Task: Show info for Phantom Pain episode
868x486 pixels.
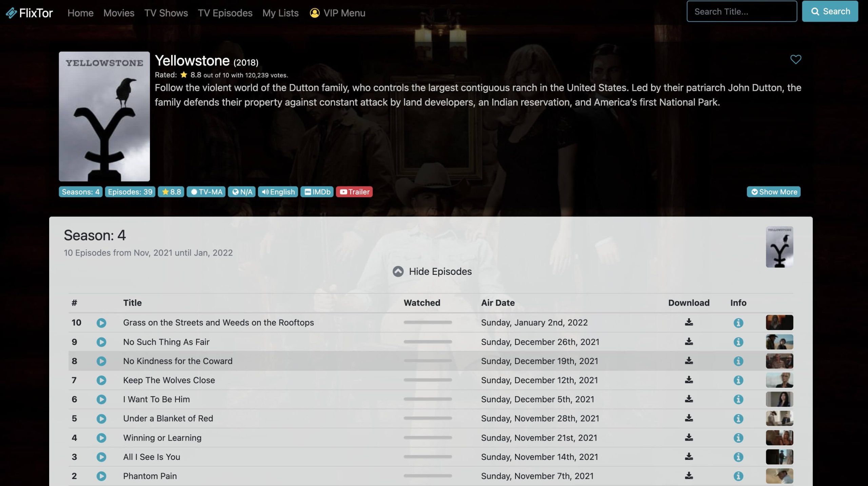Action: click(x=738, y=476)
